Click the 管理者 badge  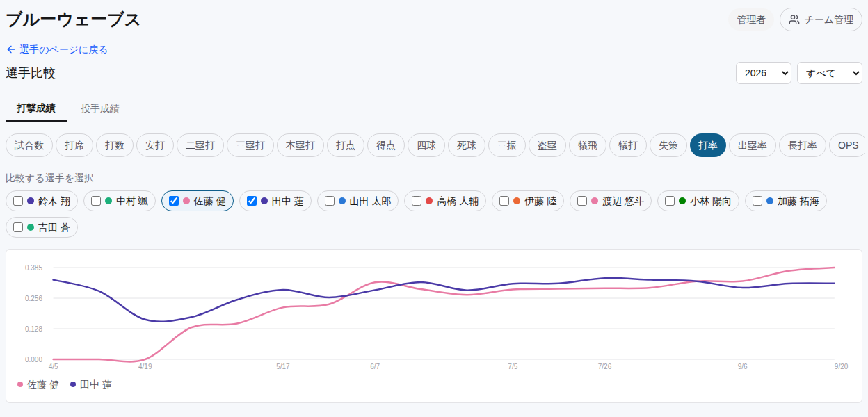tap(751, 19)
